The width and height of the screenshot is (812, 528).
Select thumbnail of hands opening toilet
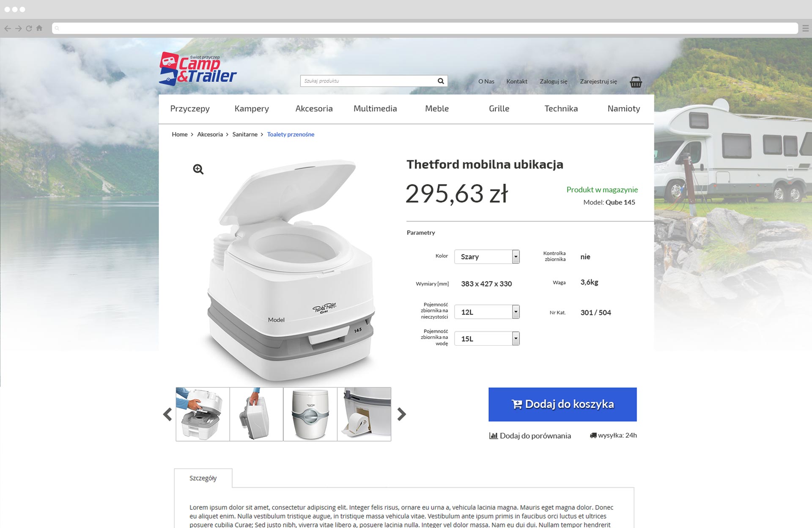203,414
